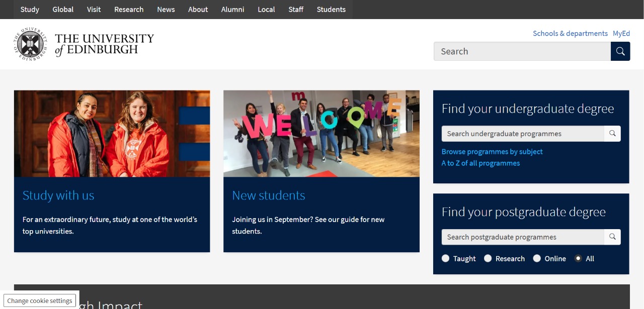Open the About menu item
Screen dimensions: 644x309
[198, 10]
